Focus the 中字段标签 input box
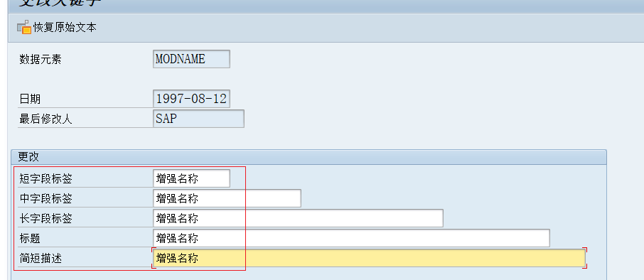Screen dimensions: 644x280 [227, 198]
